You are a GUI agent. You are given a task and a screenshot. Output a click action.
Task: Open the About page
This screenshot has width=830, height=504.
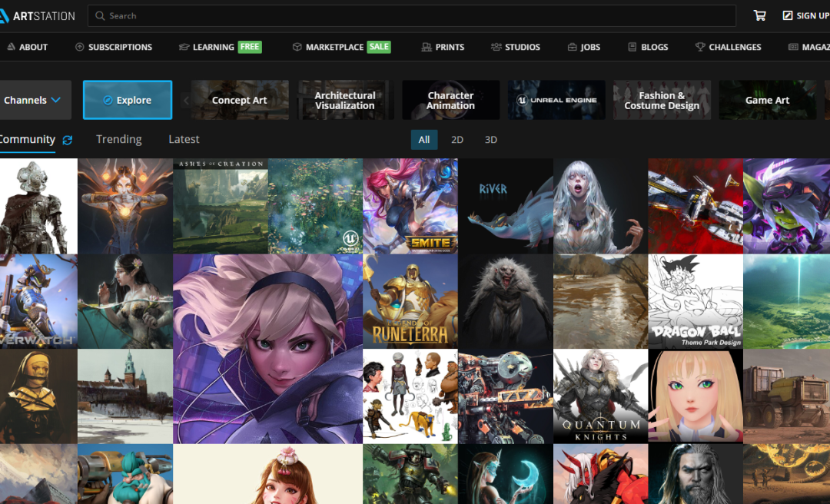pyautogui.click(x=28, y=47)
